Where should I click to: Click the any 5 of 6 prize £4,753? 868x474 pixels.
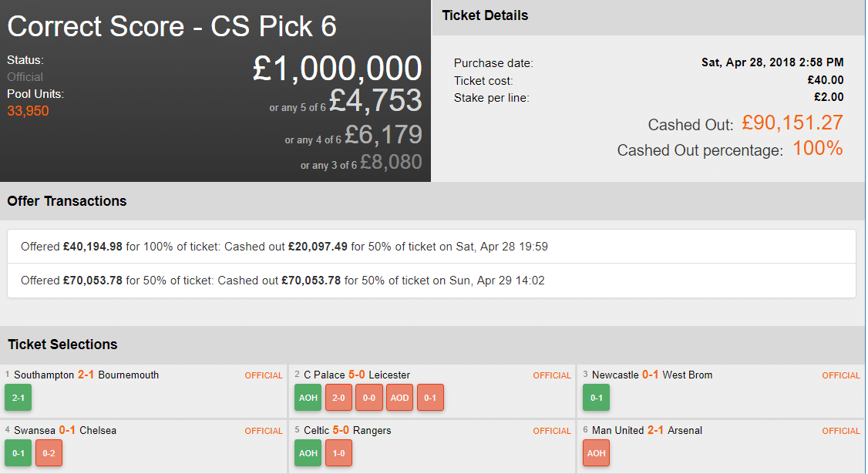[x=375, y=101]
